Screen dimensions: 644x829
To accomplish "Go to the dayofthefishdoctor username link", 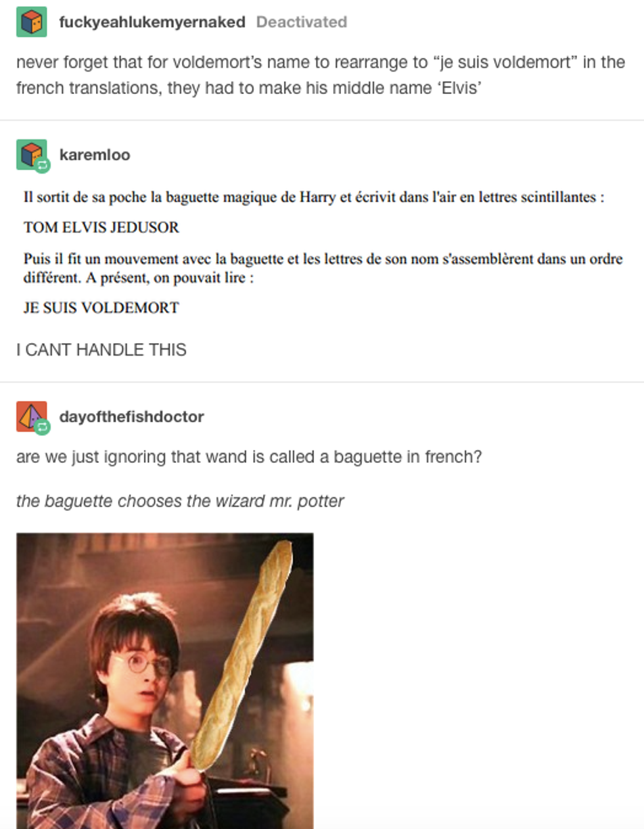I will point(131,417).
